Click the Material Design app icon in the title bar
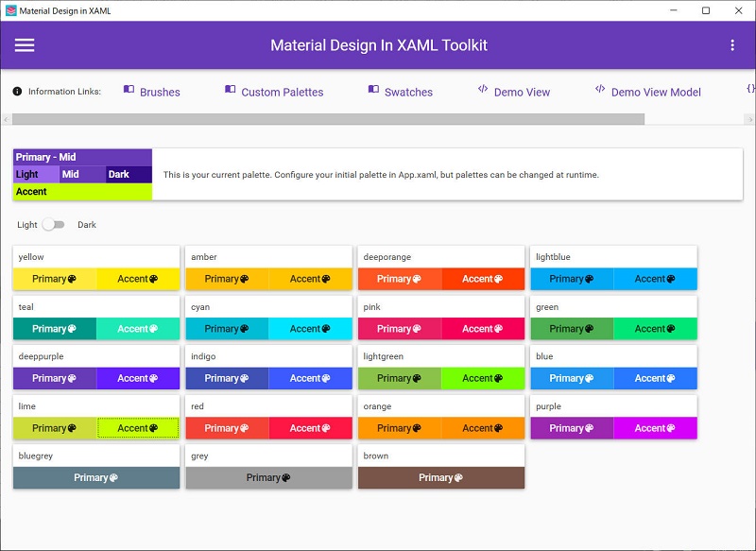The image size is (756, 551). click(x=11, y=10)
